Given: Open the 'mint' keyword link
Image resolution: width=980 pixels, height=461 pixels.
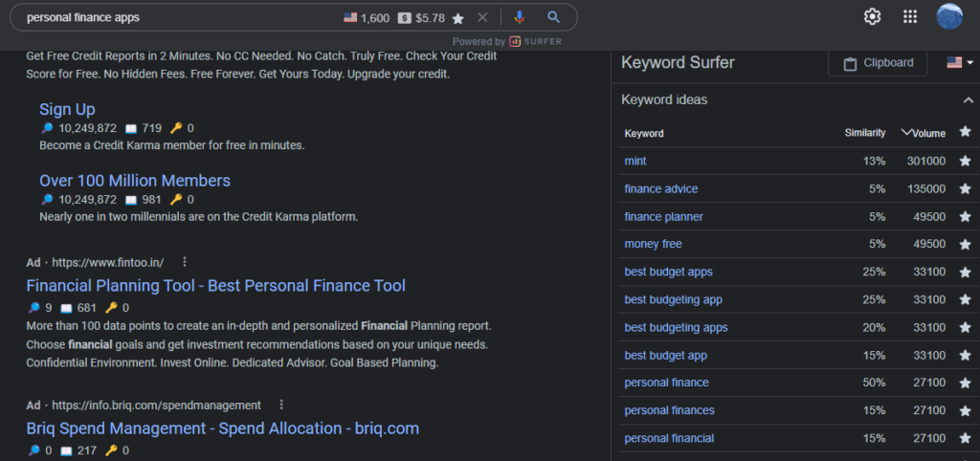Looking at the screenshot, I should point(635,162).
